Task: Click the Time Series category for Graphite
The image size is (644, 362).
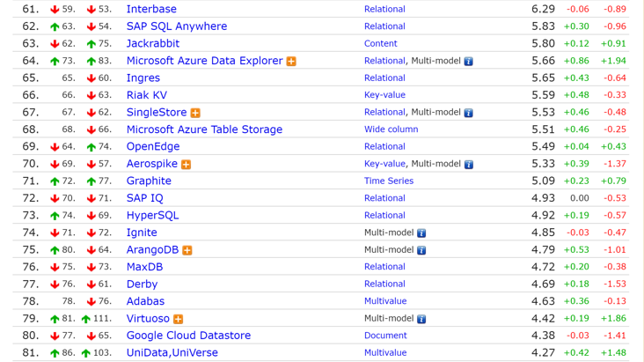Action: (388, 181)
